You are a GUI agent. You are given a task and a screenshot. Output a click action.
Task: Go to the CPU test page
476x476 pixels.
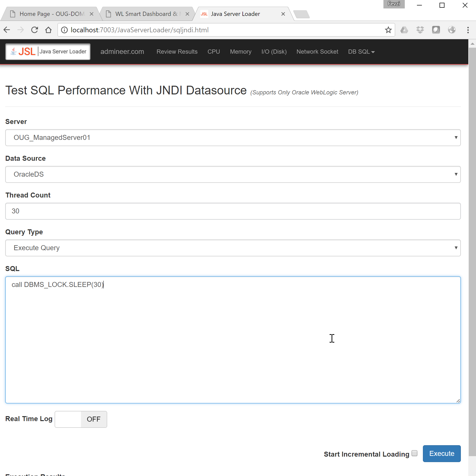click(x=214, y=51)
